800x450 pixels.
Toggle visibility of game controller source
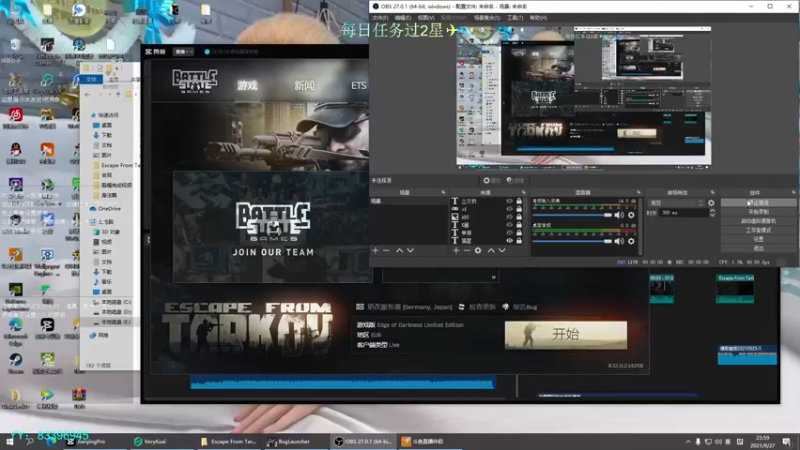click(509, 209)
